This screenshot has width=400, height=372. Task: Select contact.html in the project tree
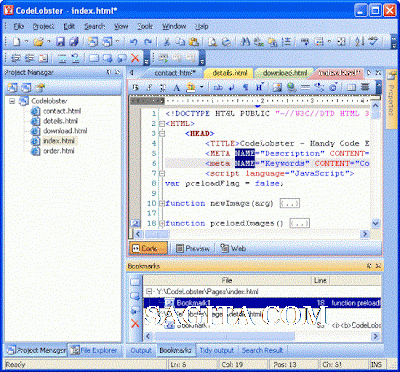pyautogui.click(x=62, y=111)
